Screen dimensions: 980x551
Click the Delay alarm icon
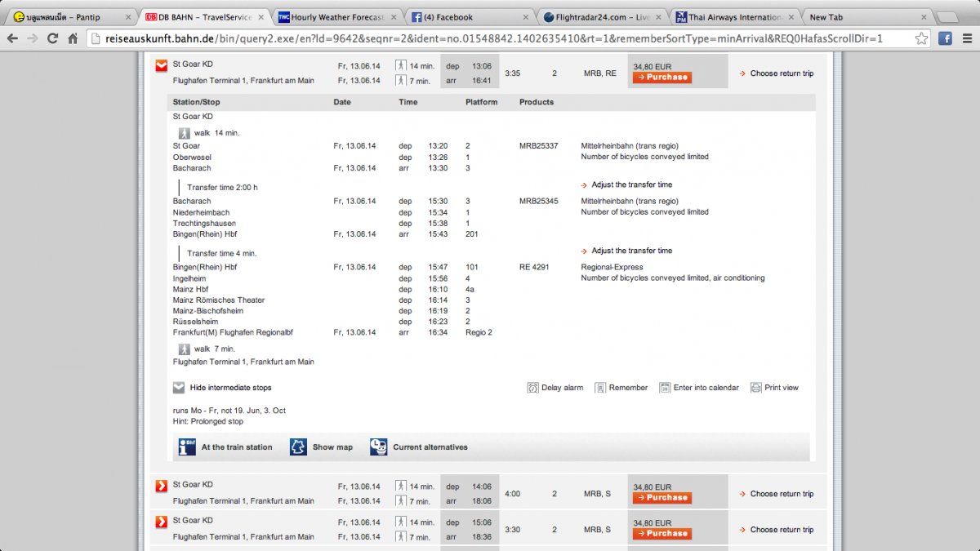(532, 388)
